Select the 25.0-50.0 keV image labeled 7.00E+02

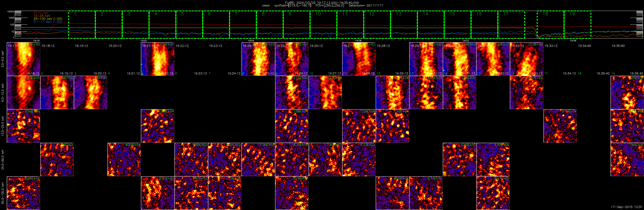coord(258,160)
